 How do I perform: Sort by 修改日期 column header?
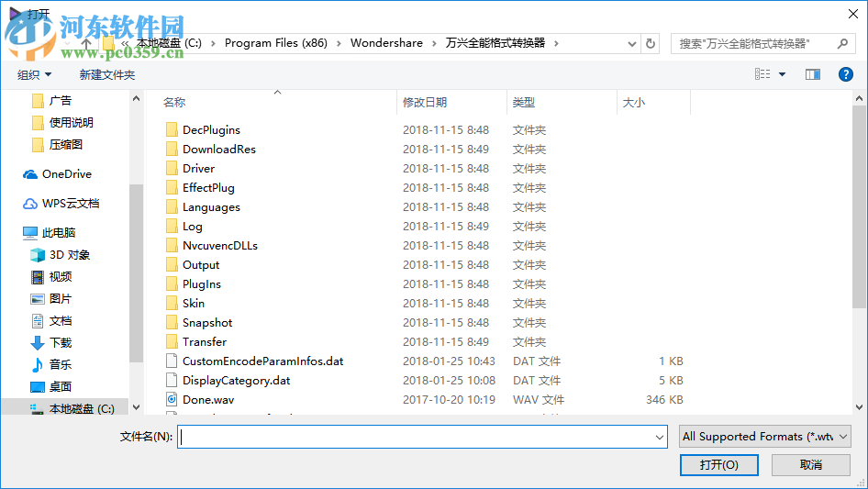tap(425, 103)
